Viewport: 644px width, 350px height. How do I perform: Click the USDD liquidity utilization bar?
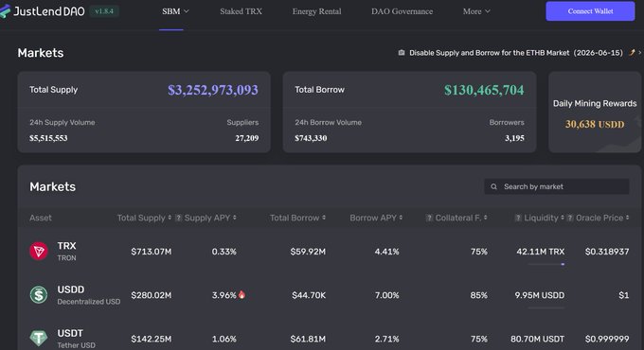pyautogui.click(x=546, y=307)
